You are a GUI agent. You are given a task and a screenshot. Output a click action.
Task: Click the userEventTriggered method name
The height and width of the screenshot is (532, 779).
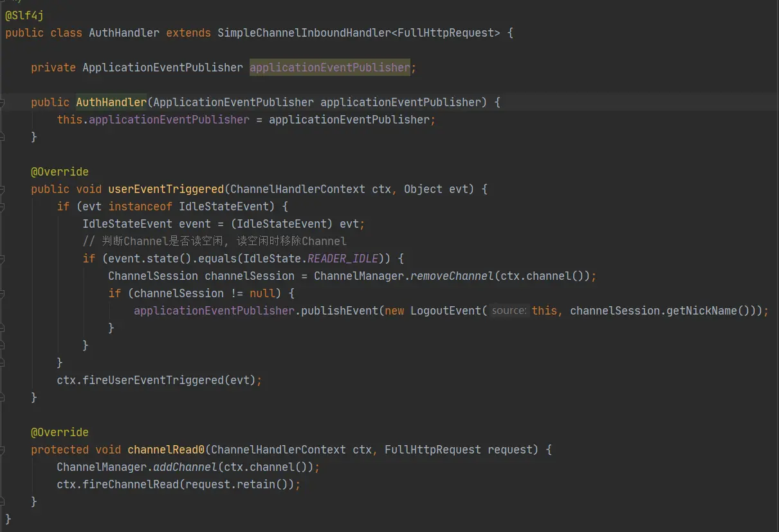pos(166,189)
